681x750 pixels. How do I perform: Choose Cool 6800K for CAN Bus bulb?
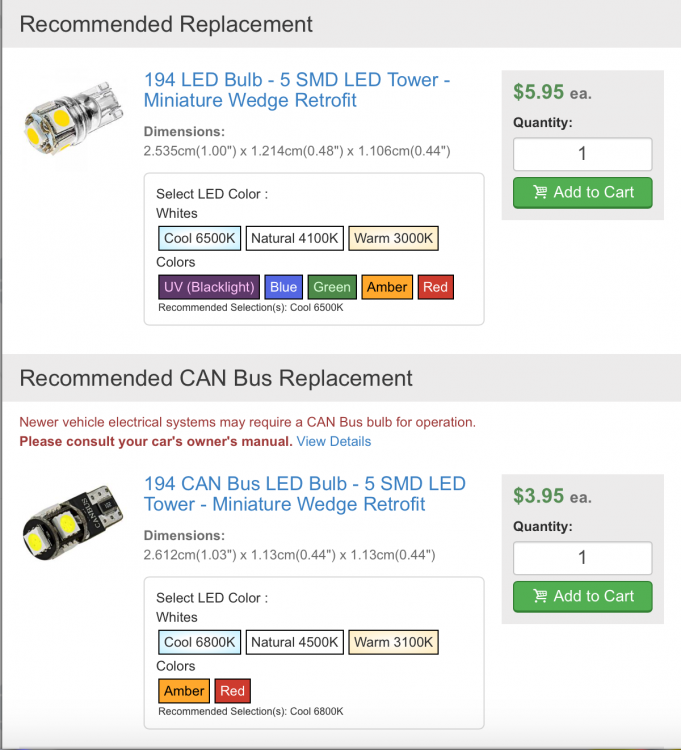tap(199, 642)
